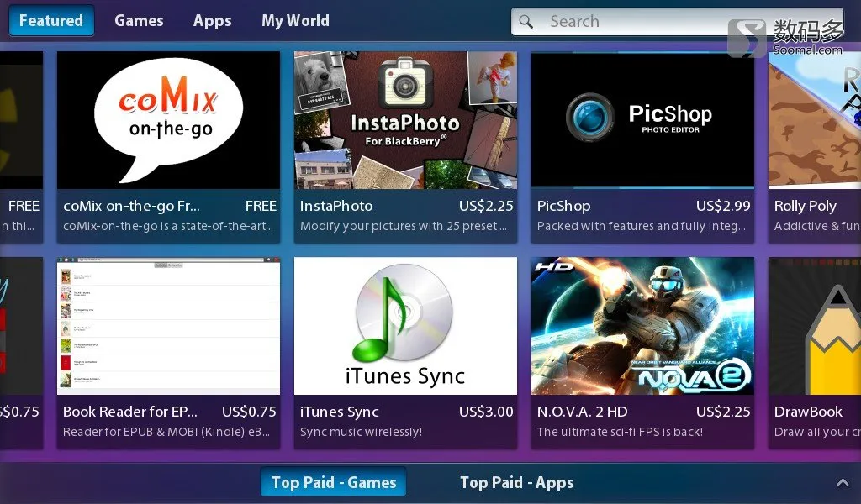
Task: Click the US$2.99 price for PicShop
Action: [723, 206]
